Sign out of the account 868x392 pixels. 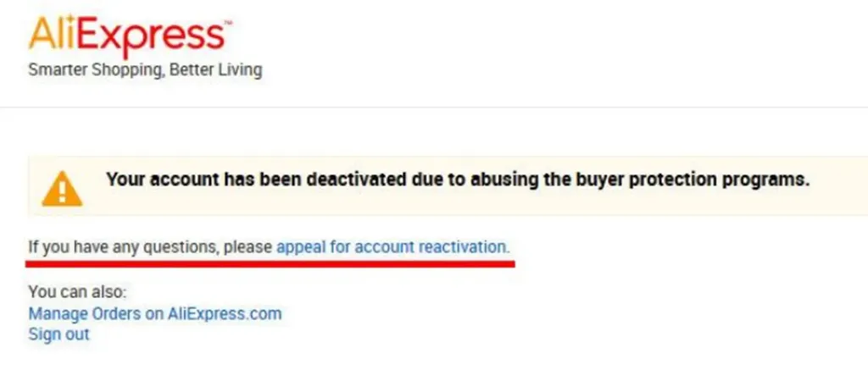(58, 334)
